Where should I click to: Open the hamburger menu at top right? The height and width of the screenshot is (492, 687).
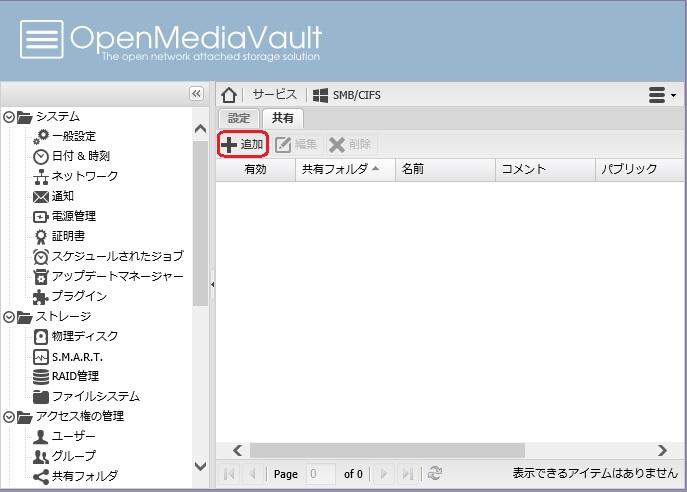662,95
